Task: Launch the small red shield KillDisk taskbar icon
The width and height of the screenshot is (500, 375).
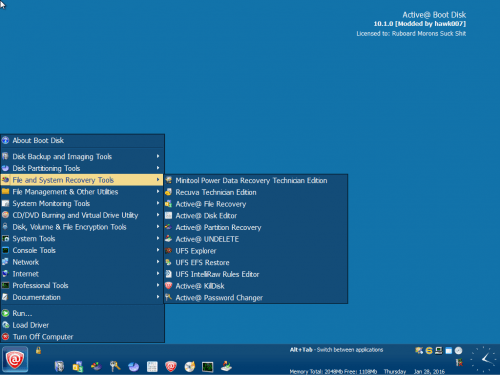Action: click(x=171, y=367)
